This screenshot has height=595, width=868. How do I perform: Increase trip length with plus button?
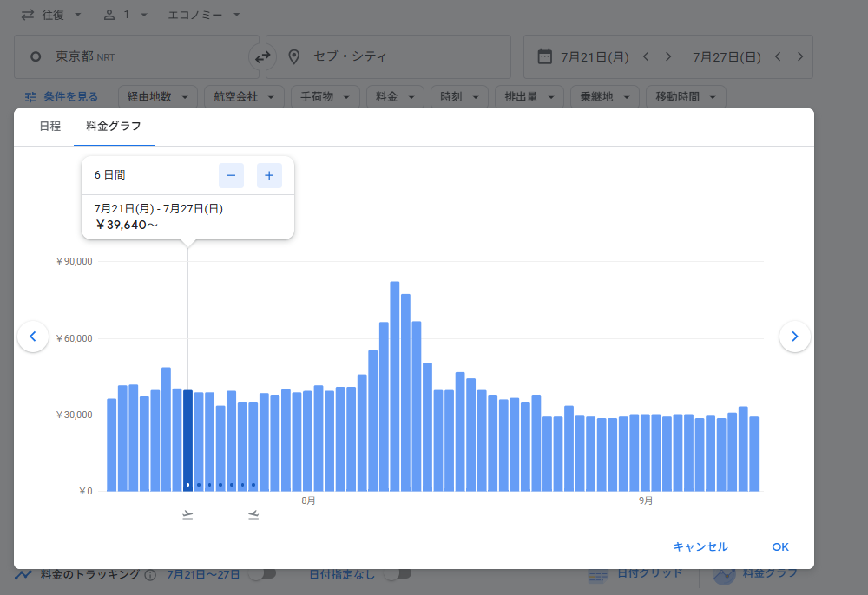coord(270,176)
